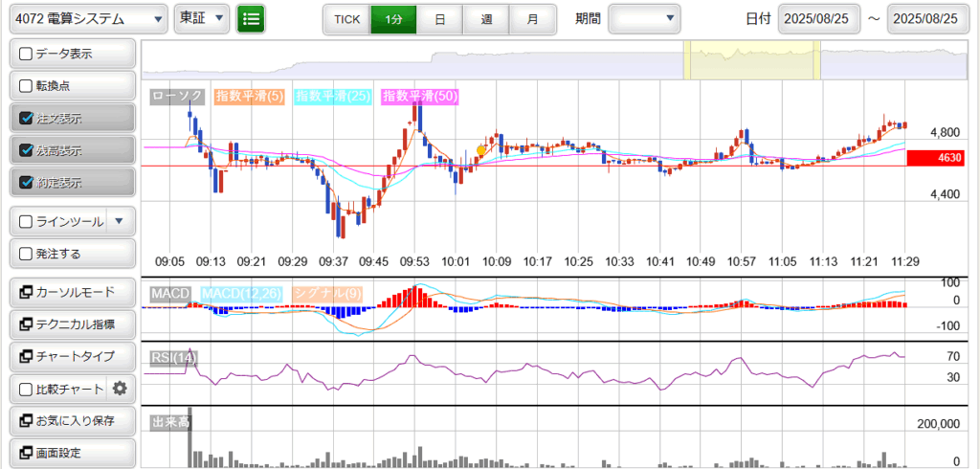This screenshot has height=469, width=980.
Task: Uncheck 残高表示 checkbox
Action: pos(26,150)
